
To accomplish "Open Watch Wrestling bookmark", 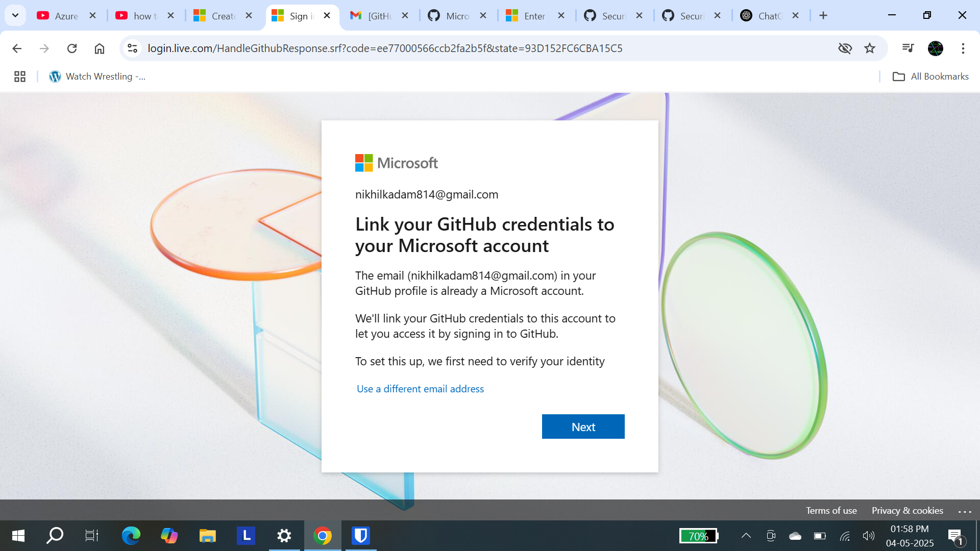I will point(97,77).
